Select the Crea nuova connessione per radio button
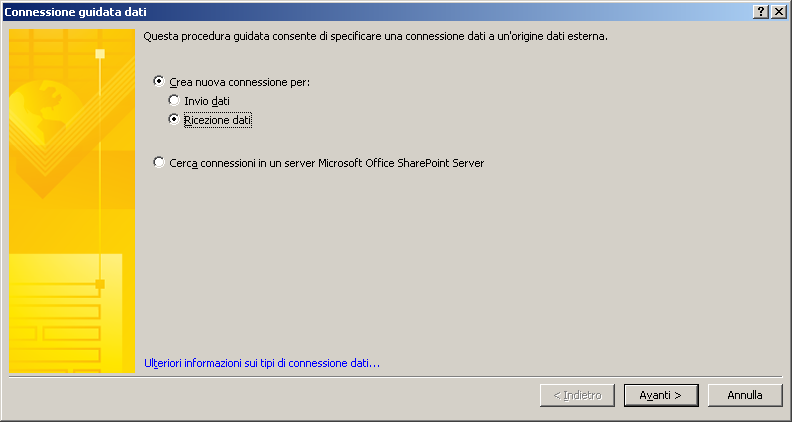The image size is (792, 422). (159, 81)
